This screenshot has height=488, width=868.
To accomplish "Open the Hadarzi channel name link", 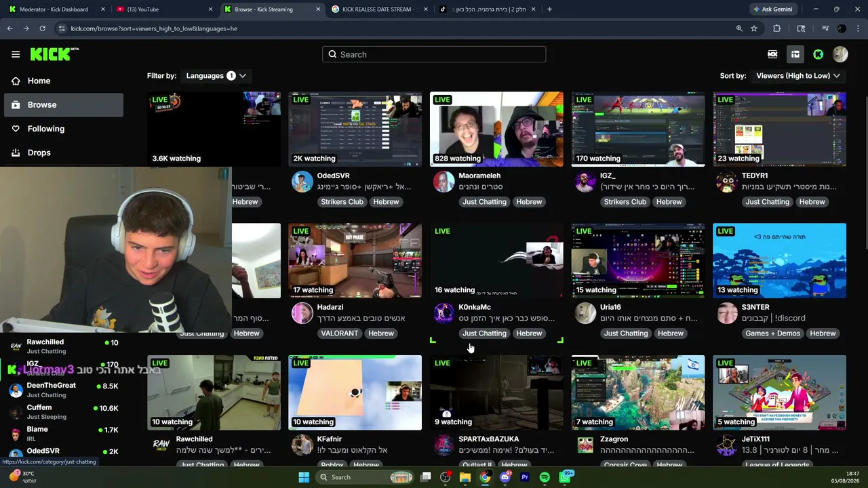I will click(330, 307).
